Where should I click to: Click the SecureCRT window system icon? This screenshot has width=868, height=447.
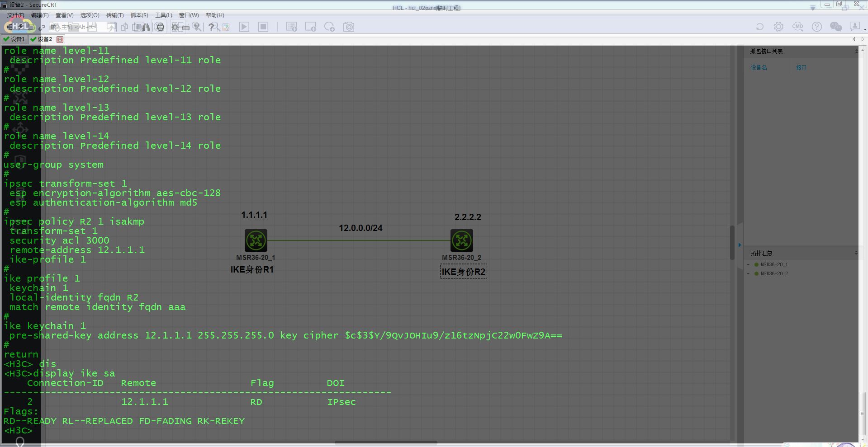tap(4, 5)
